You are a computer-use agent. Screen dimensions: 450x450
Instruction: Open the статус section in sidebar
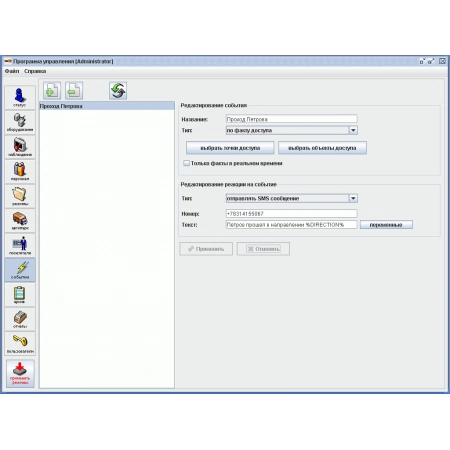(x=20, y=98)
